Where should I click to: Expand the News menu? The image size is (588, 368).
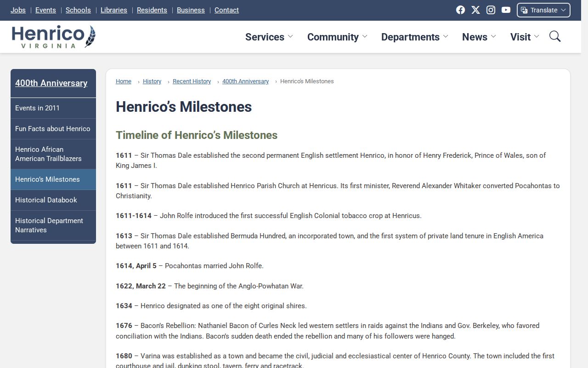[479, 37]
